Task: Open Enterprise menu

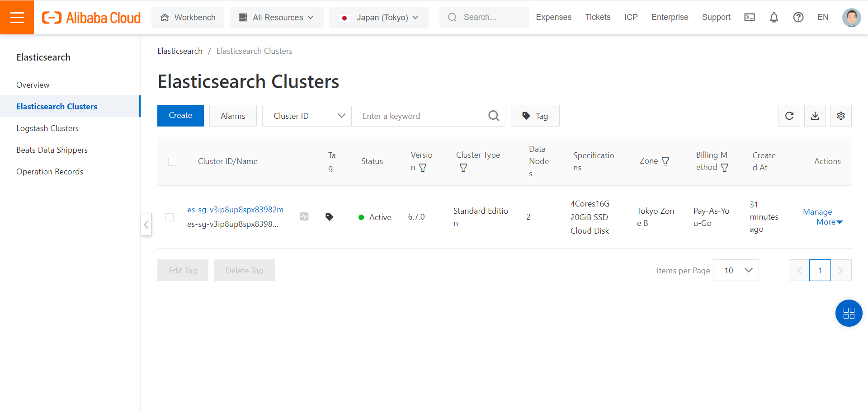Action: (670, 17)
